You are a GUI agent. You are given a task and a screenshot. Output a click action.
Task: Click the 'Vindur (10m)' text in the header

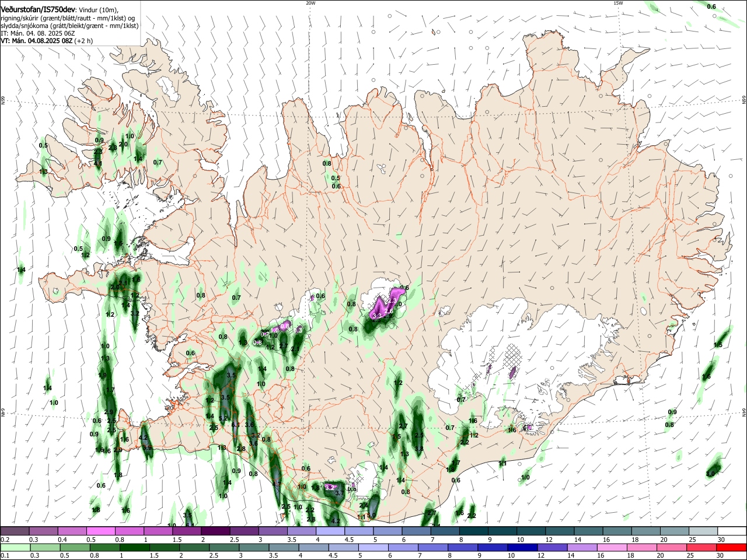tap(99, 10)
